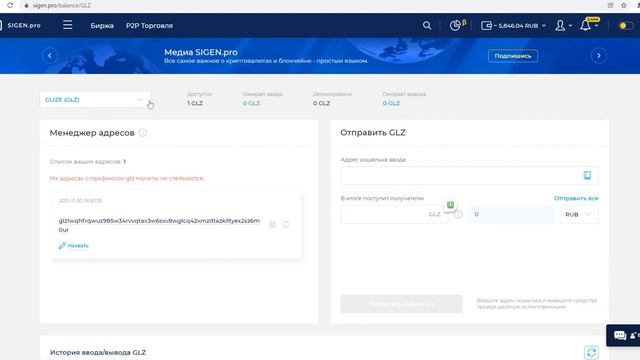Click the Подпишись subscribe button

pos(513,56)
